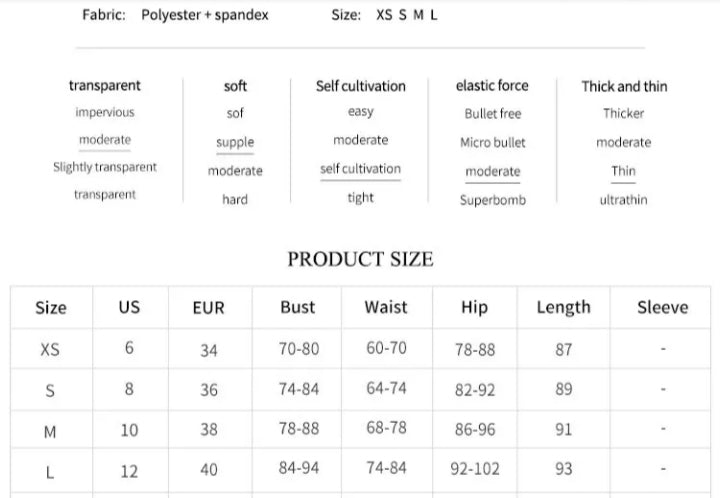Select the underlined supple softness option
The height and width of the screenshot is (498, 720).
pos(235,142)
